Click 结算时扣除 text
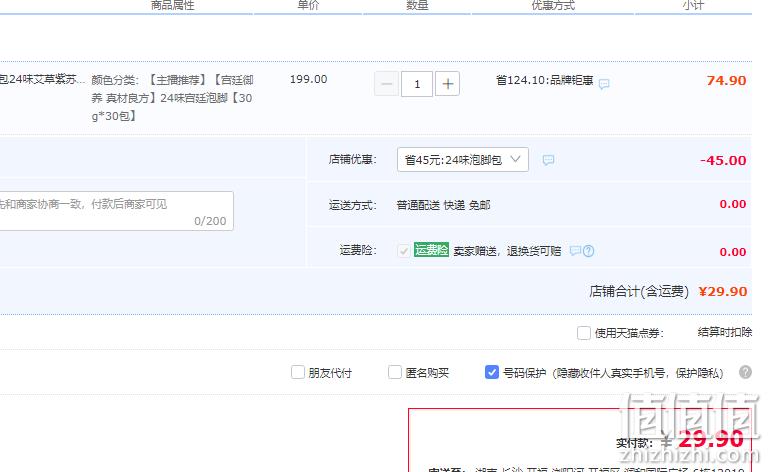Screen dimensions: 769x472 tap(725, 332)
